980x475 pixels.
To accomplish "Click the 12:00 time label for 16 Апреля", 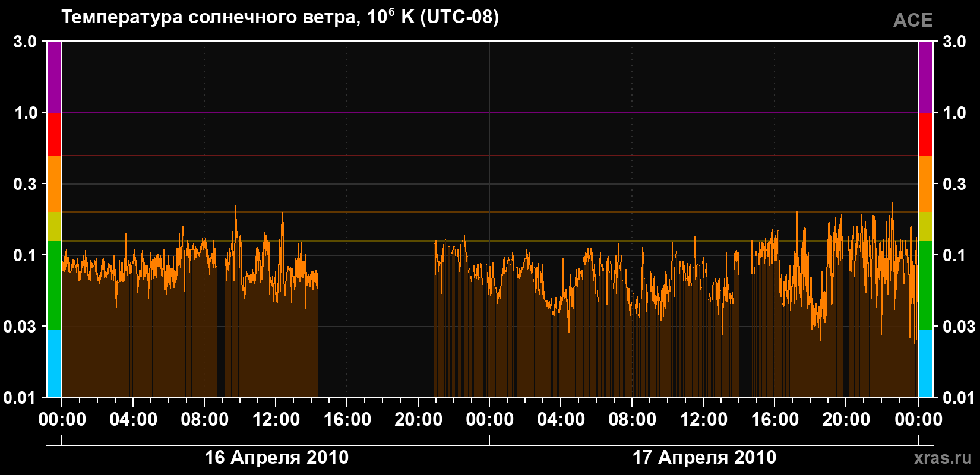I will [276, 420].
